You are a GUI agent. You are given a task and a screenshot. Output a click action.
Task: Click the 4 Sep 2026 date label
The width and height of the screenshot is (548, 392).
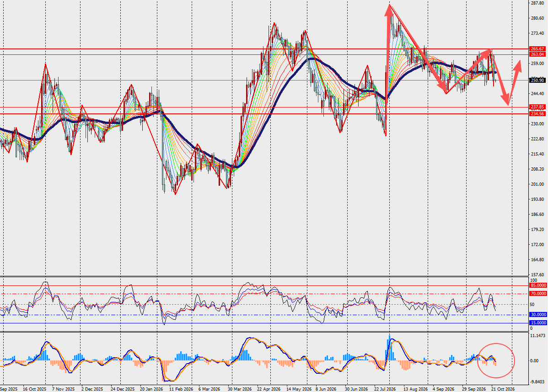(444, 389)
